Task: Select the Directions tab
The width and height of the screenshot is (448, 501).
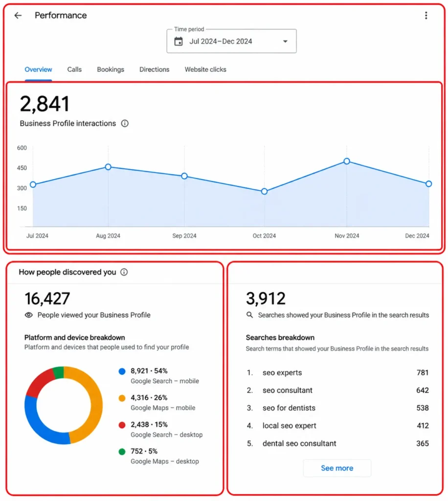Action: tap(154, 69)
